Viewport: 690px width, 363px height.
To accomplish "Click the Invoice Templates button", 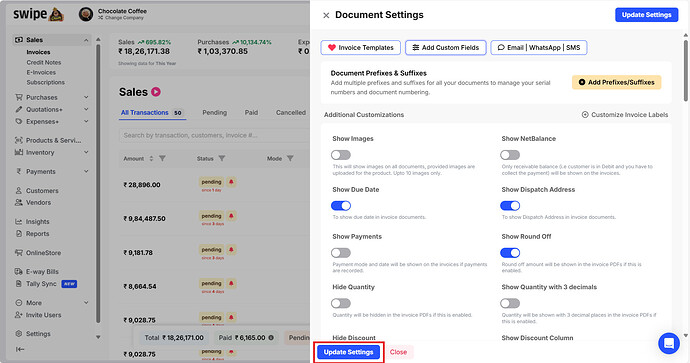I will point(360,48).
